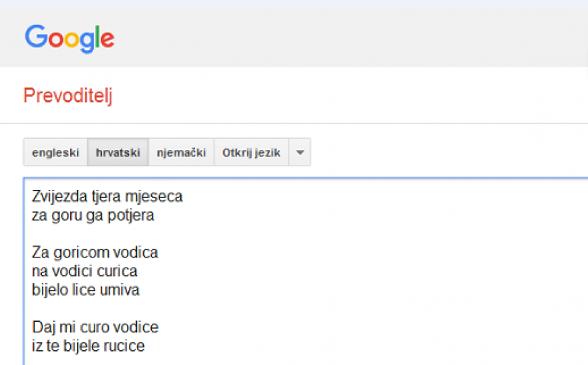The height and width of the screenshot is (365, 588).
Task: Click the word "rucice" in last line
Action: pos(125,346)
